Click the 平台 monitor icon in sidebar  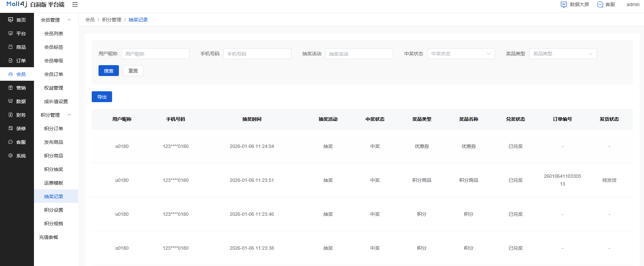(11, 33)
